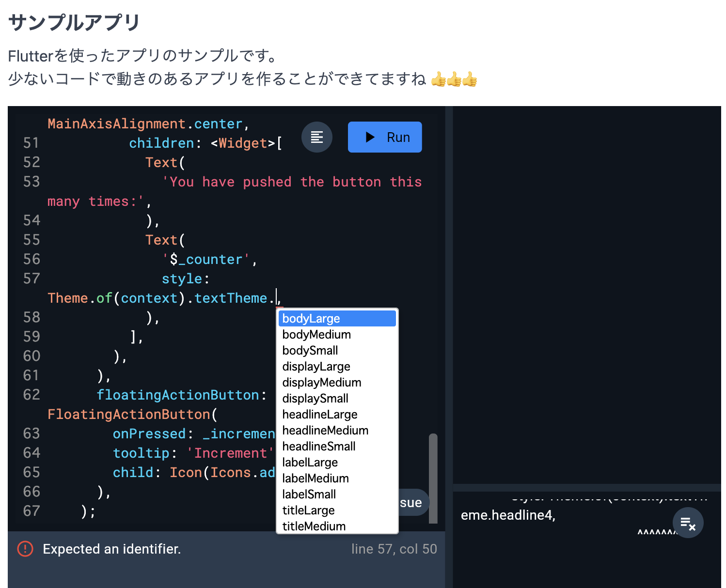Click the editor vertical scrollbar thumb
The image size is (726, 588).
433,479
